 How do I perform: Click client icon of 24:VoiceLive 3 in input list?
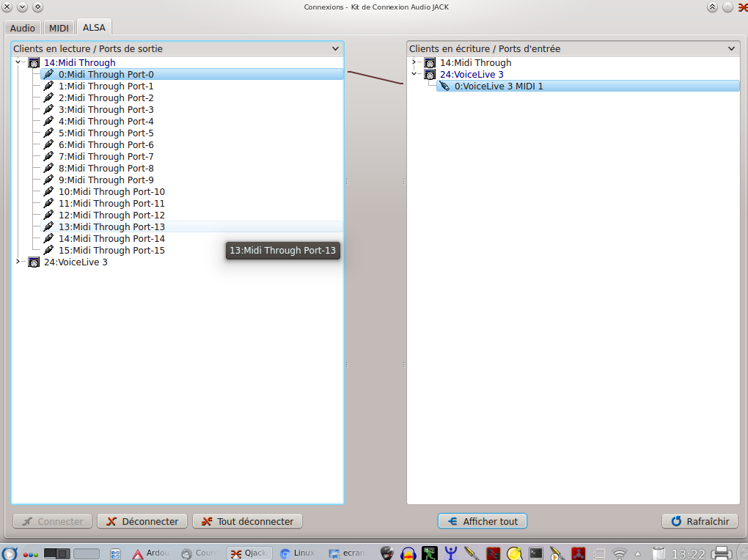tap(429, 75)
